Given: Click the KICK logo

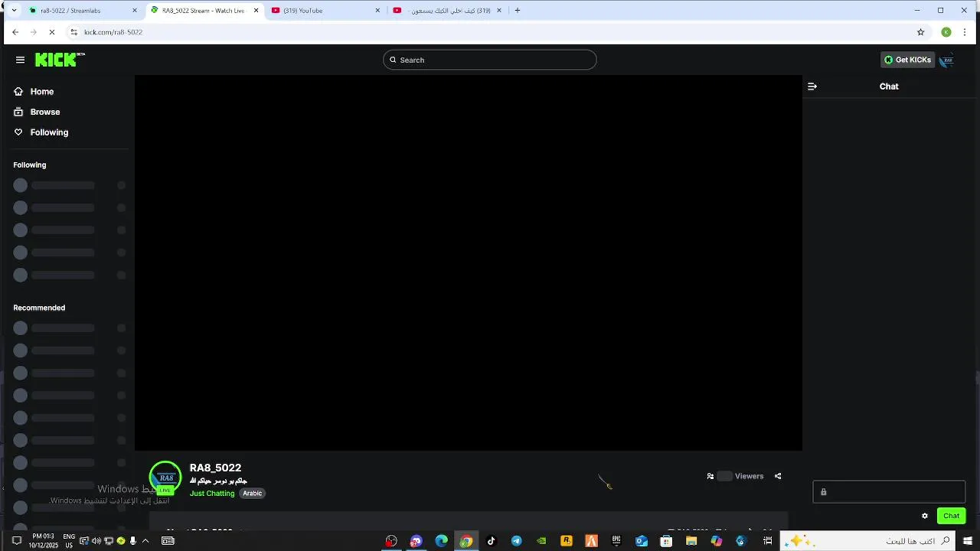Looking at the screenshot, I should coord(60,60).
